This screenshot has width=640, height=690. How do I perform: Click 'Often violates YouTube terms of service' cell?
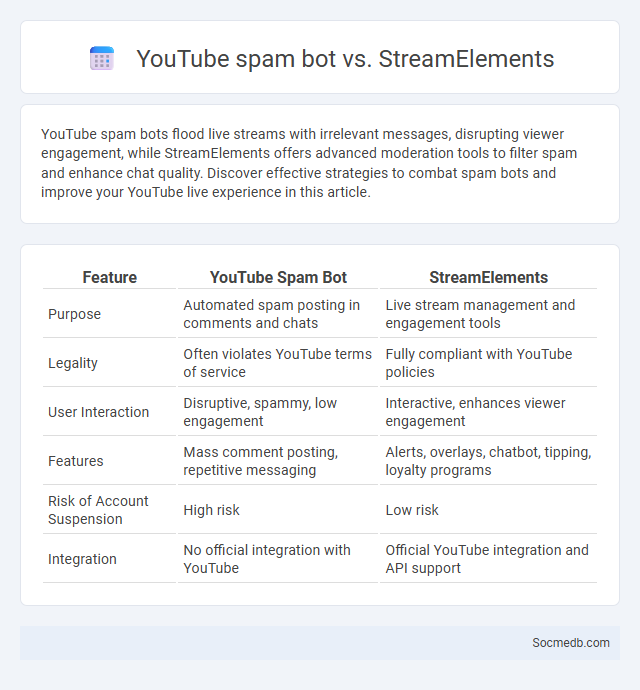click(277, 363)
